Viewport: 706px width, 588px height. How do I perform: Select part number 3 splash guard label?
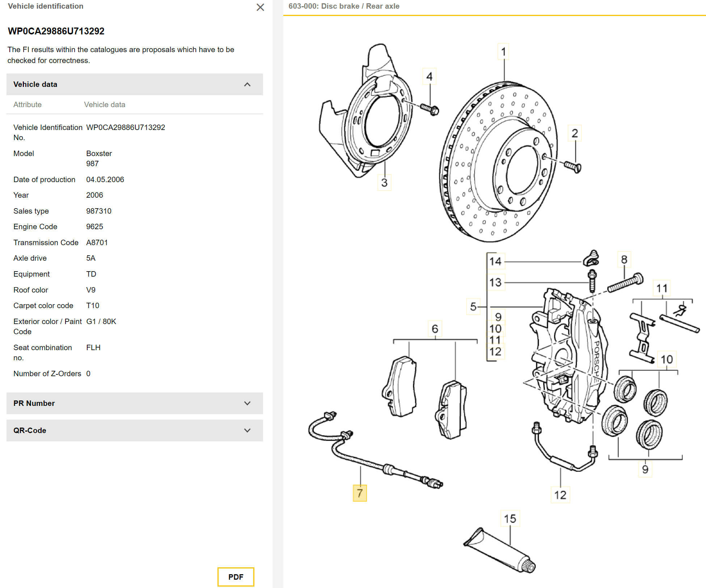point(384,182)
